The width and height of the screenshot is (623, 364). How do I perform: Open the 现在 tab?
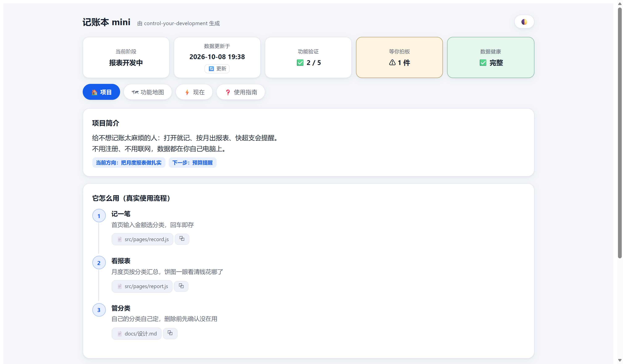(x=194, y=92)
